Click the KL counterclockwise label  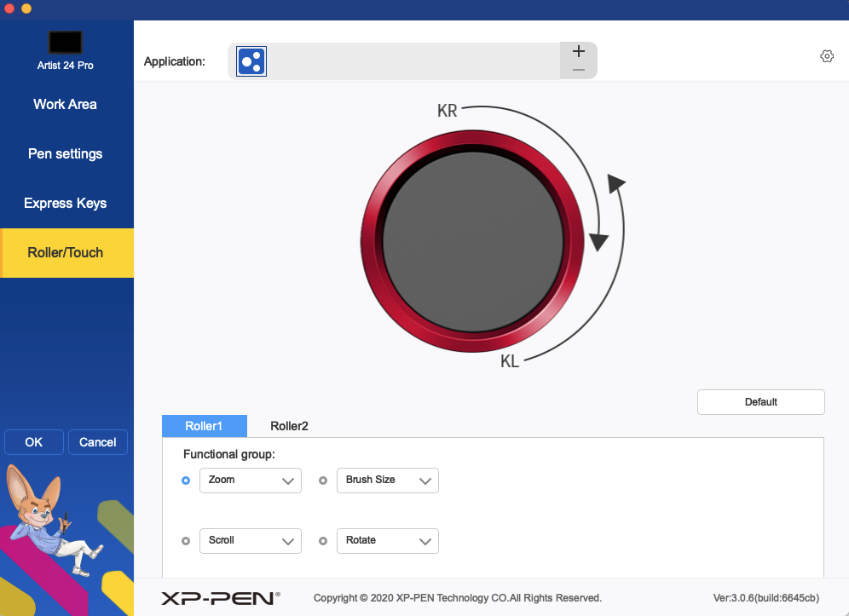click(x=510, y=361)
